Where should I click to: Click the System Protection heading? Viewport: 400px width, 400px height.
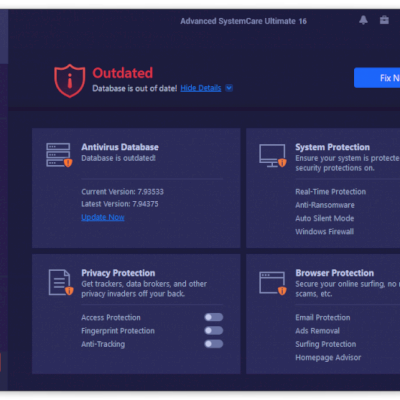click(x=332, y=147)
